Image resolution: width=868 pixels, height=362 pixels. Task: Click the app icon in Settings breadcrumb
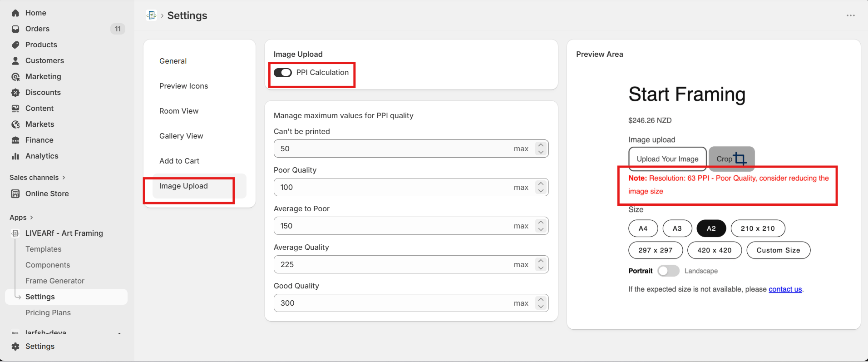151,15
